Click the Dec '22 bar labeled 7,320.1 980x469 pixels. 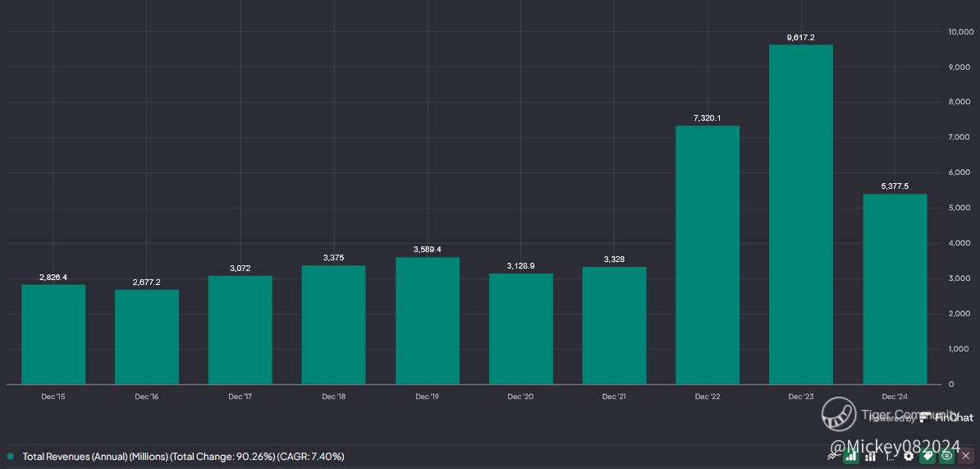(707, 255)
